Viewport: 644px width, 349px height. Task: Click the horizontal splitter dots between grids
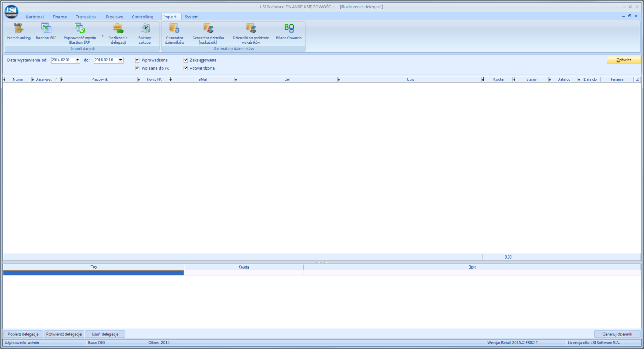click(x=321, y=262)
